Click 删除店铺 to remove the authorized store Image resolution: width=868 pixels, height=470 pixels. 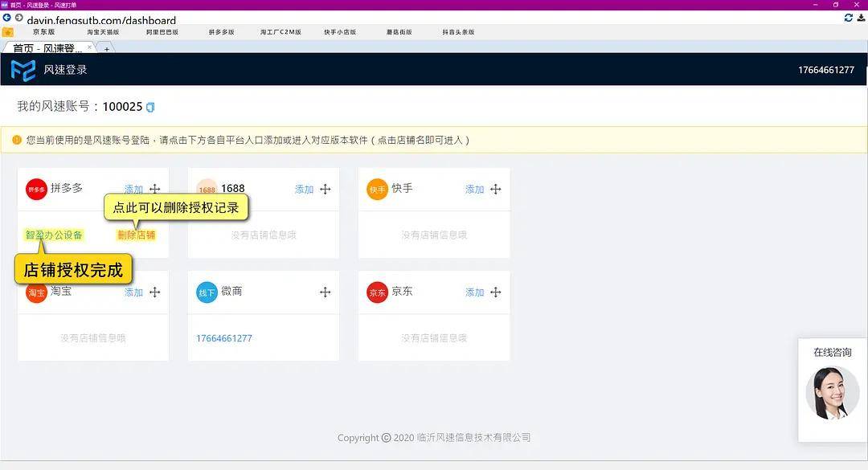(x=137, y=235)
